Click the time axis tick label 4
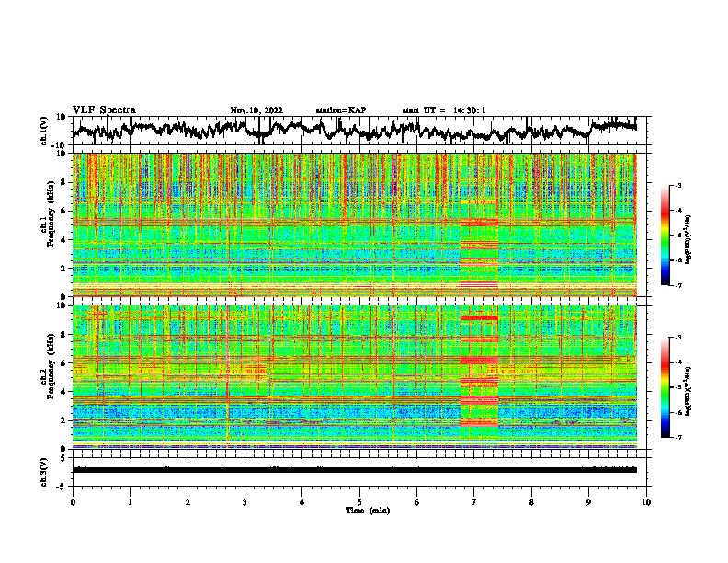728x563 pixels. (x=302, y=502)
